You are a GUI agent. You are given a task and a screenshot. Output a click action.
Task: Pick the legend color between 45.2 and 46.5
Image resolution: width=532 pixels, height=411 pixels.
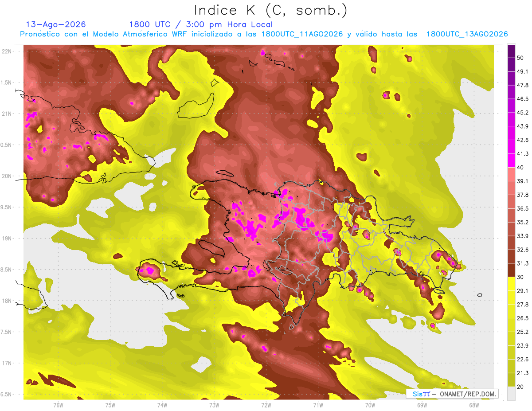[x=511, y=106]
